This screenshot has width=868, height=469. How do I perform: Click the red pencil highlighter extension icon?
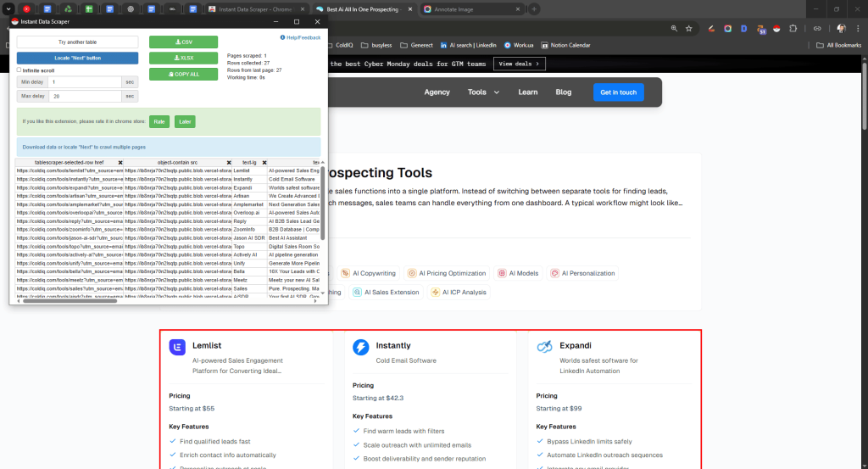pyautogui.click(x=711, y=28)
